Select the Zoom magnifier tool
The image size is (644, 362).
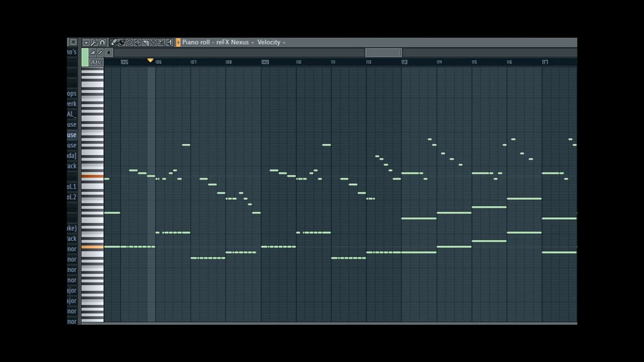pos(162,43)
